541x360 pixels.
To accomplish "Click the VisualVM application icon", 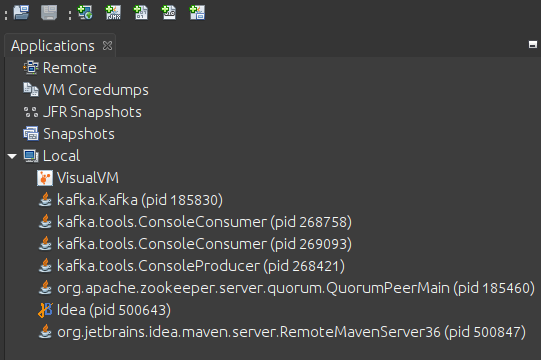I will pos(45,178).
